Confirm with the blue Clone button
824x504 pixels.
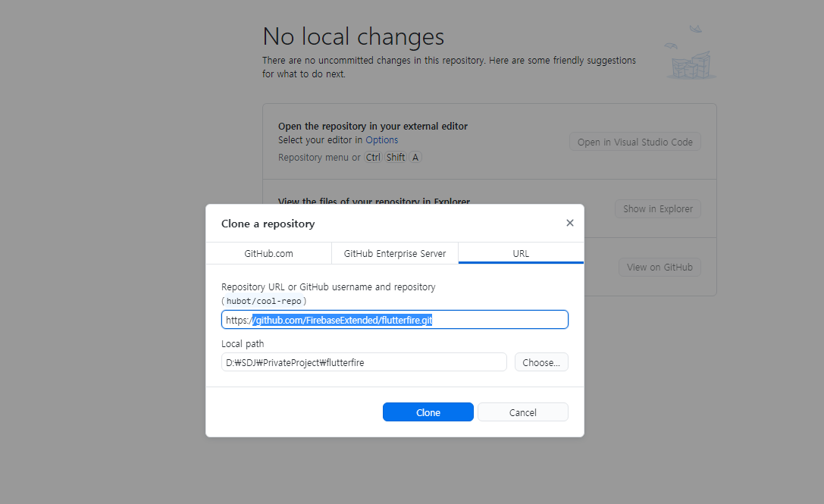(x=428, y=412)
